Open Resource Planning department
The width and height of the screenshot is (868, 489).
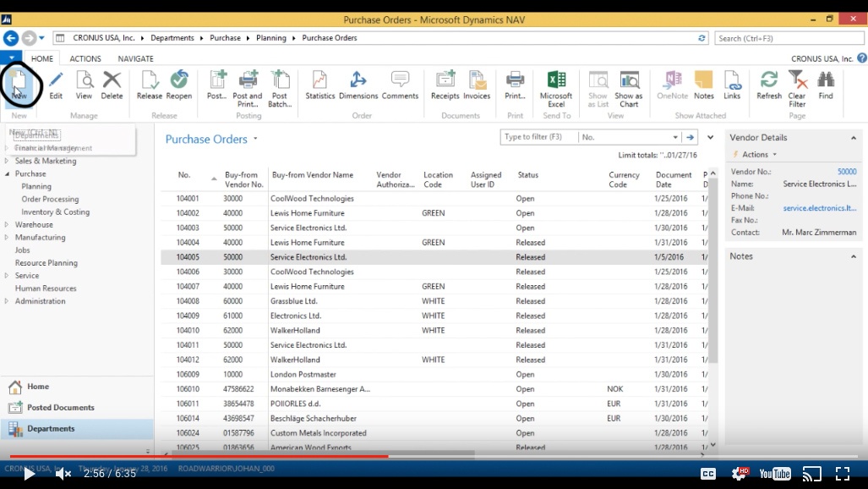46,263
